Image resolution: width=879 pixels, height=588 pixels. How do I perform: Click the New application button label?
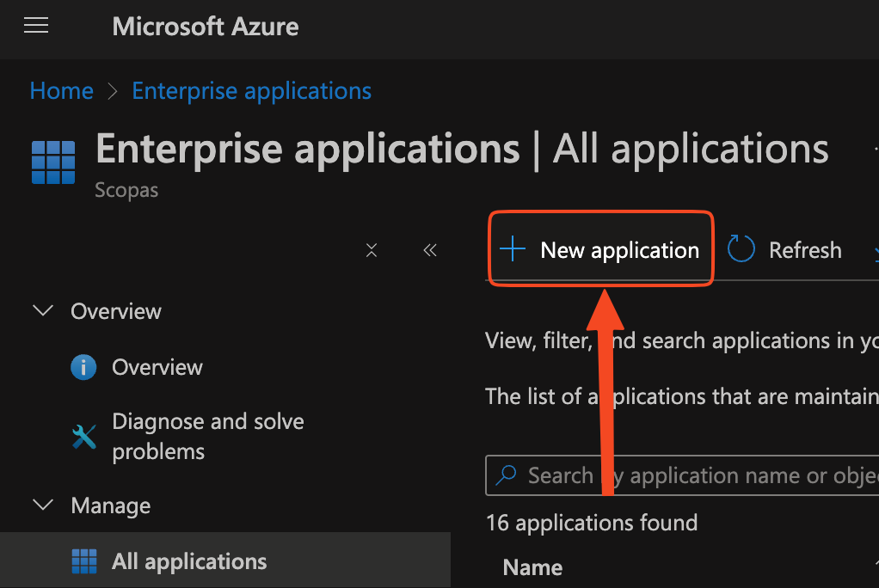click(x=619, y=250)
